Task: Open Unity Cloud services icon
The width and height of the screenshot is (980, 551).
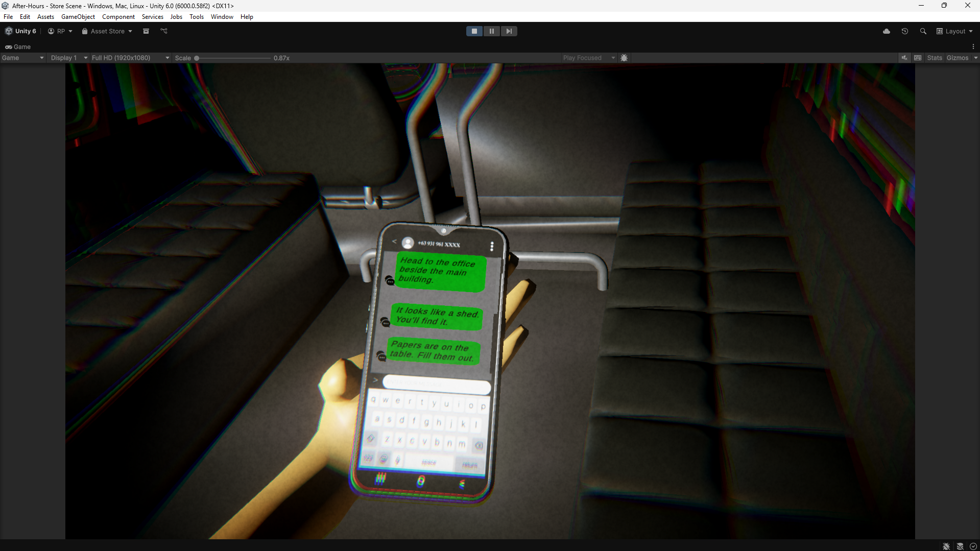Action: pos(887,31)
